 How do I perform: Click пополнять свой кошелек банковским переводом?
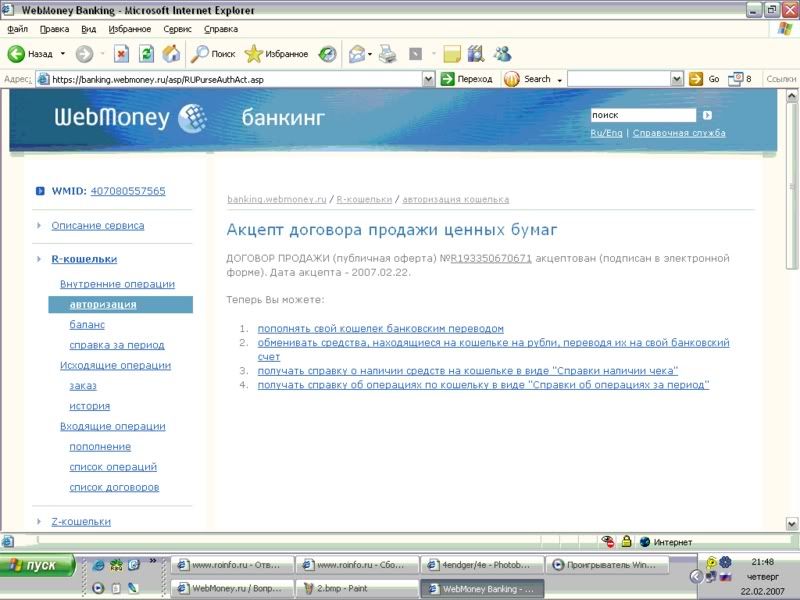[381, 329]
